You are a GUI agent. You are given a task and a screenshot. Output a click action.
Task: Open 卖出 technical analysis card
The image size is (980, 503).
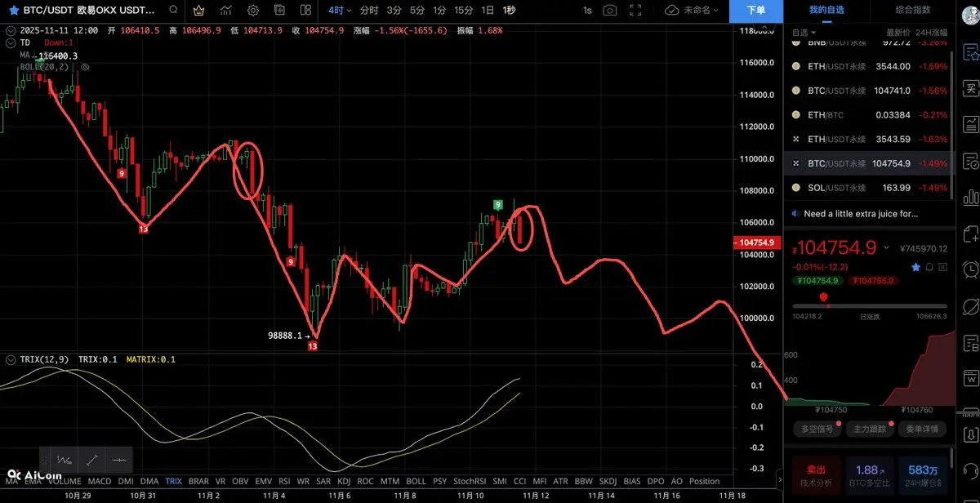[x=816, y=474]
